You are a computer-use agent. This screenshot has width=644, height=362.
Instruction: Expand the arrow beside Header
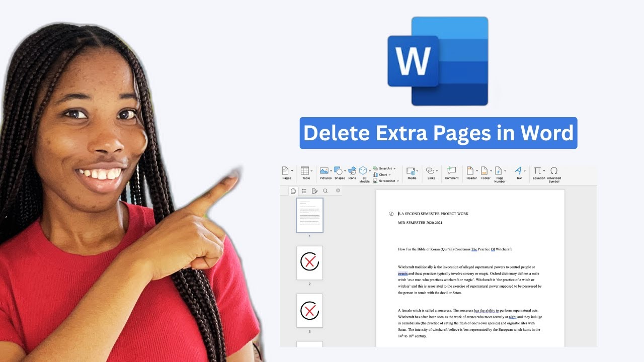[x=477, y=171]
